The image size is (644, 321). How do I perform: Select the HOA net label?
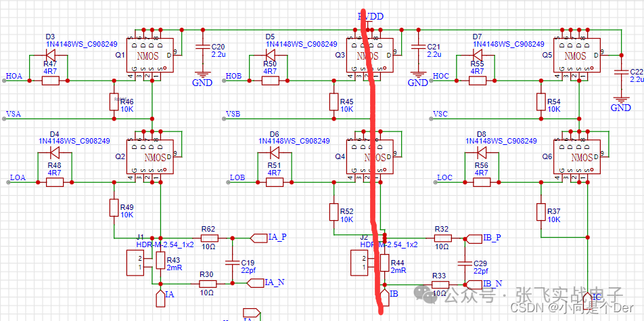coord(14,76)
